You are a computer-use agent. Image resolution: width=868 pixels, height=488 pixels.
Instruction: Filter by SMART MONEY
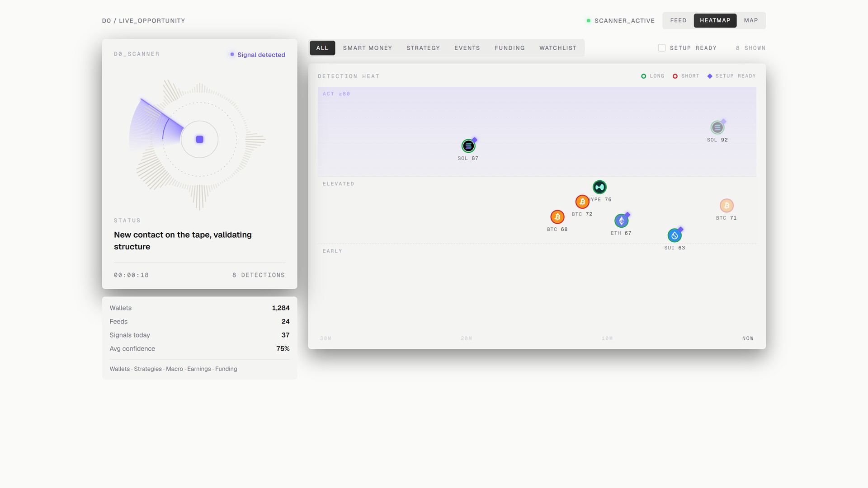pos(368,48)
